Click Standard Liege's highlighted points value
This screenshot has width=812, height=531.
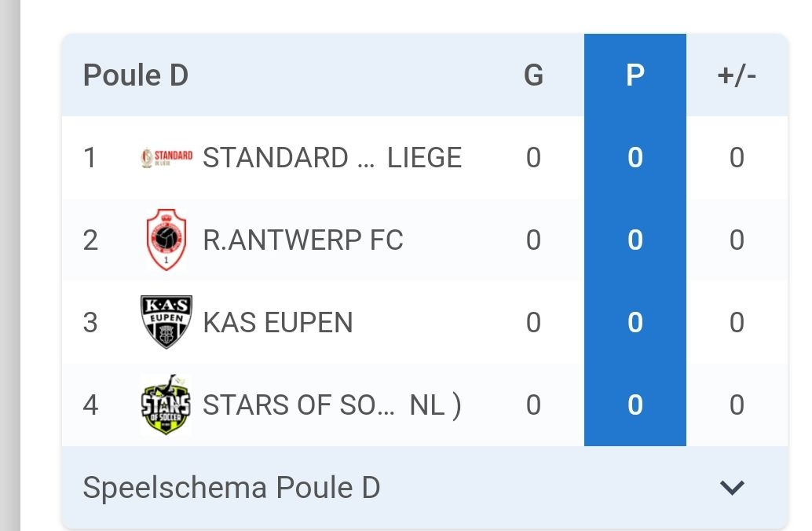tap(635, 158)
